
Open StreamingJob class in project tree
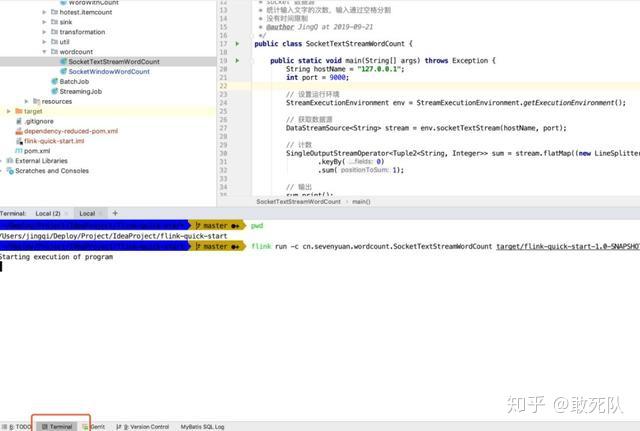click(80, 91)
